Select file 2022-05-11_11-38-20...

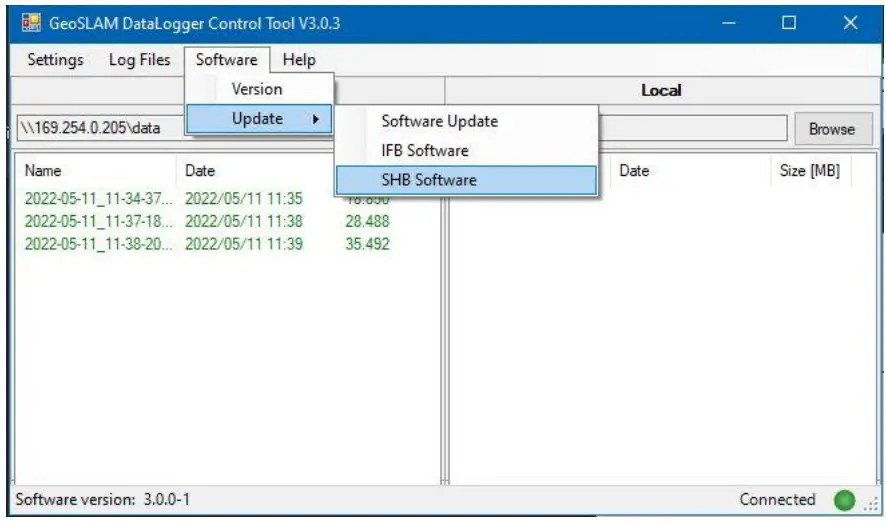(98, 244)
